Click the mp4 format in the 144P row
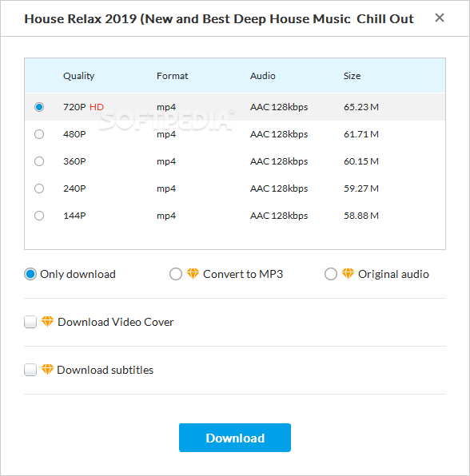The image size is (470, 476). (166, 216)
